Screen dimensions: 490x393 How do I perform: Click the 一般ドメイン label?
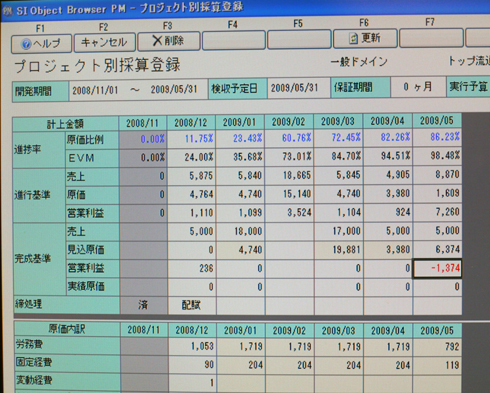click(359, 62)
